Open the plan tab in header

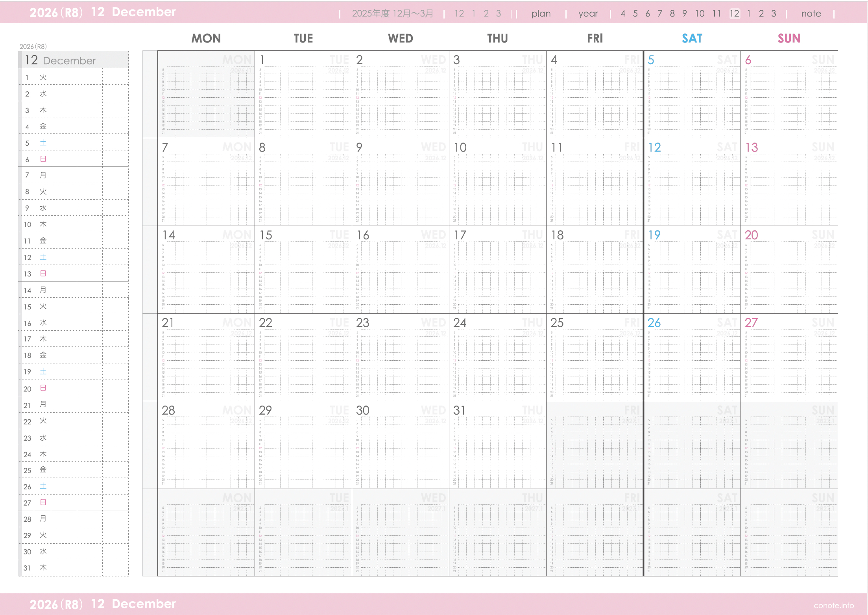point(541,14)
